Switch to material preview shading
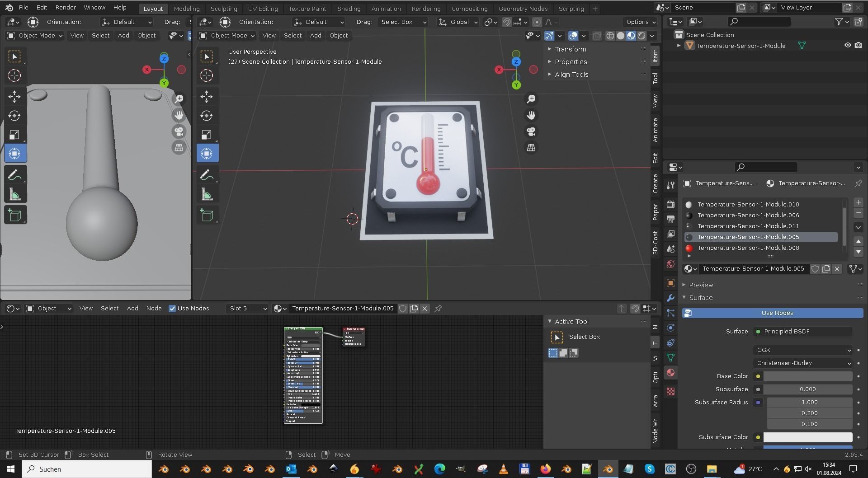This screenshot has width=868, height=478. [631, 36]
